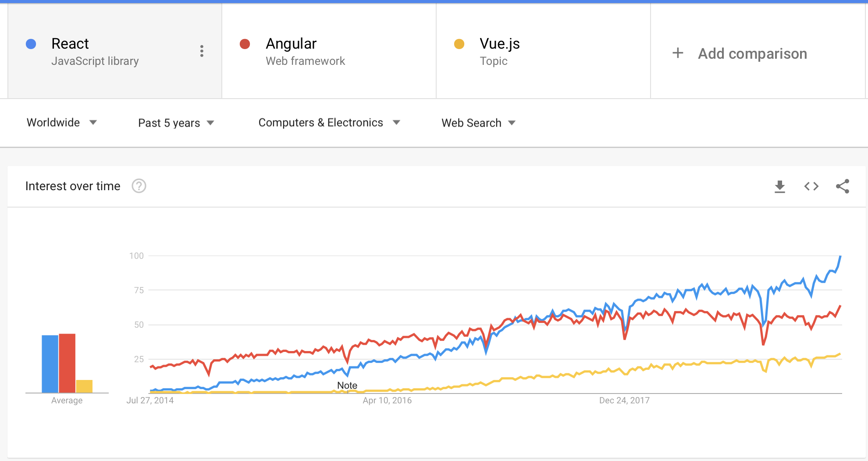Share the interest over time chart
868x461 pixels.
click(x=843, y=186)
